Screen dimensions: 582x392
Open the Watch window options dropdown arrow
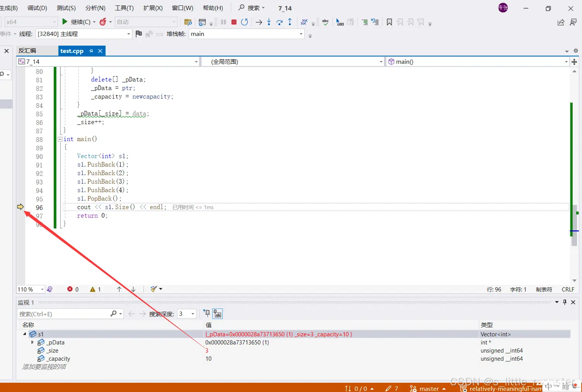pyautogui.click(x=557, y=302)
